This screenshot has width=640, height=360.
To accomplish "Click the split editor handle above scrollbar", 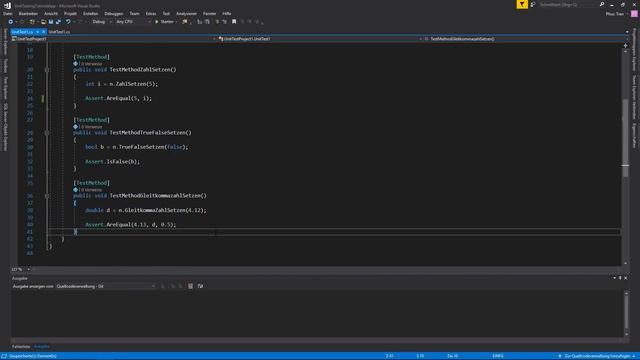I will point(625,46).
